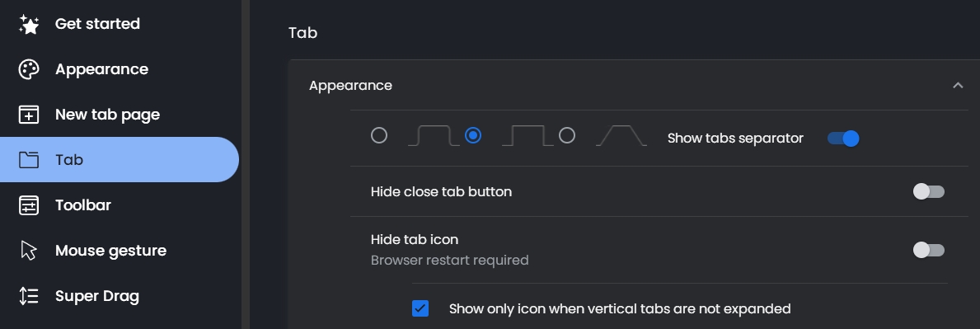
Task: Choose the first rounded tab style radio
Action: point(379,135)
